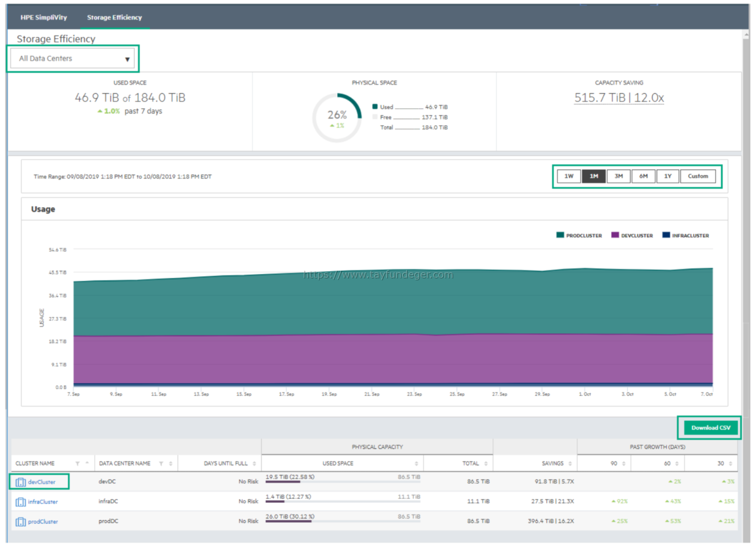Click the cluster icon beside prodCluster
756x550 pixels.
(20, 522)
